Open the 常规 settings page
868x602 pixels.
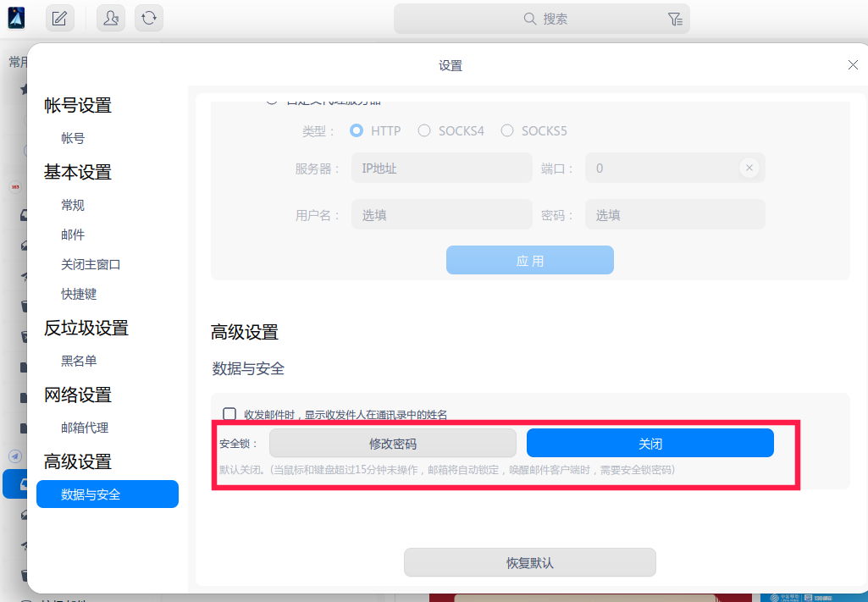click(73, 205)
